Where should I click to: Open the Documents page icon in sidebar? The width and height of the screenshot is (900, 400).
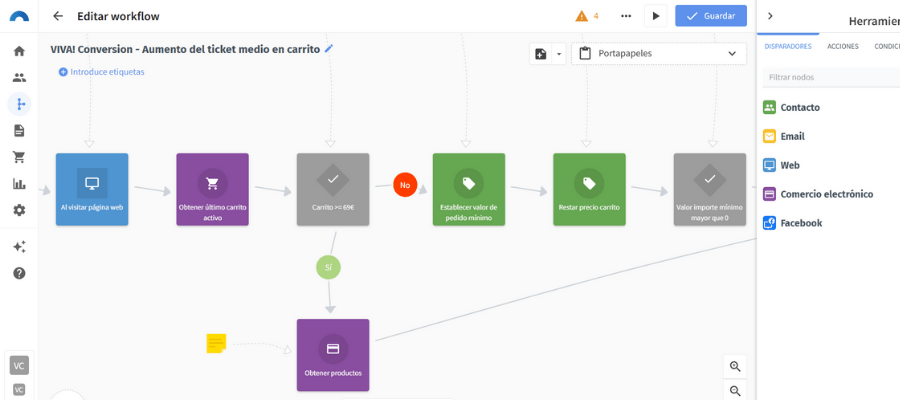coord(19,130)
